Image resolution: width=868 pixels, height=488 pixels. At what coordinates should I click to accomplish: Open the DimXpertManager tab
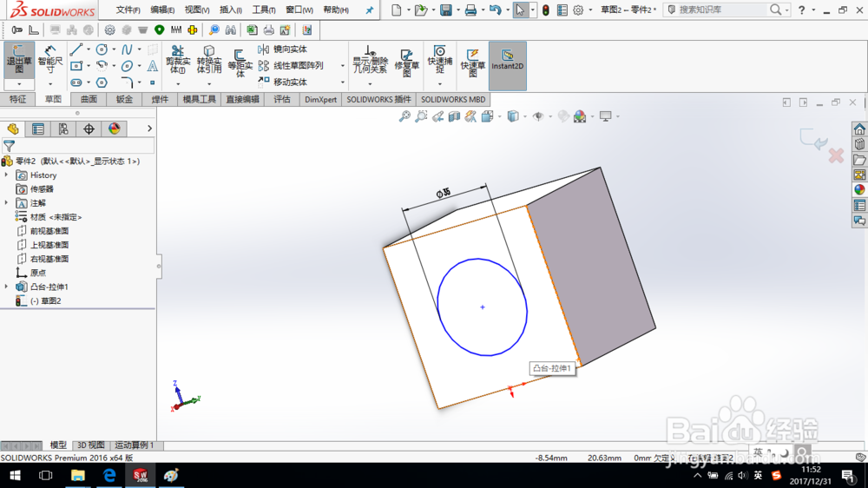point(89,129)
